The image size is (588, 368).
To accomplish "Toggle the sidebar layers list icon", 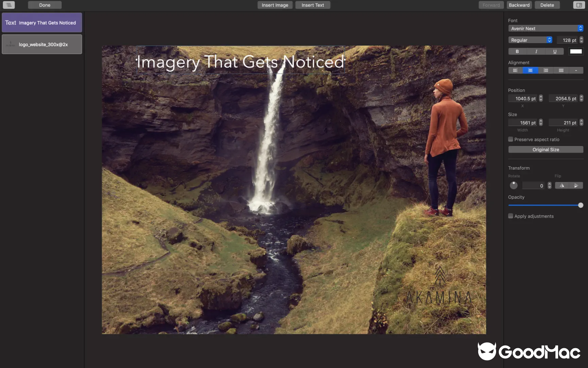I will (x=8, y=5).
